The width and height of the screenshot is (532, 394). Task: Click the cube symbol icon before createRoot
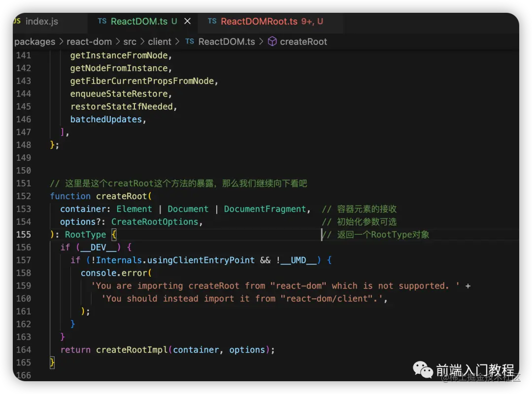(x=272, y=41)
